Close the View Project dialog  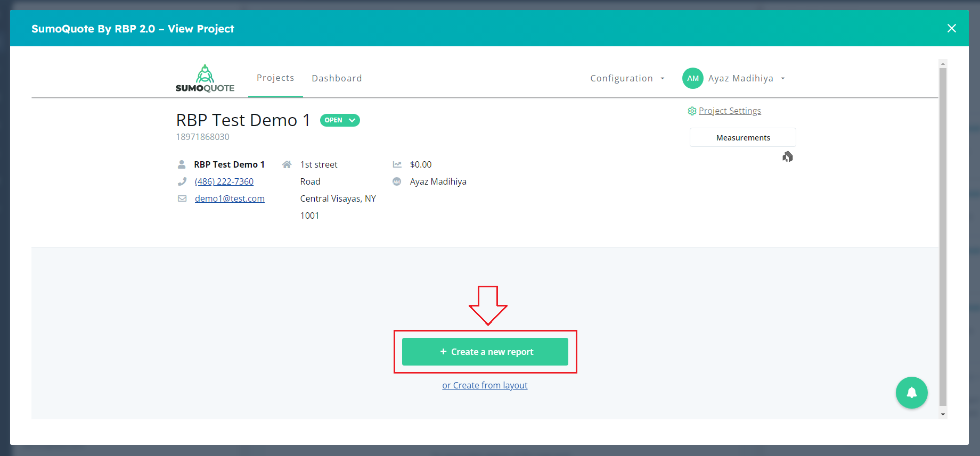951,28
